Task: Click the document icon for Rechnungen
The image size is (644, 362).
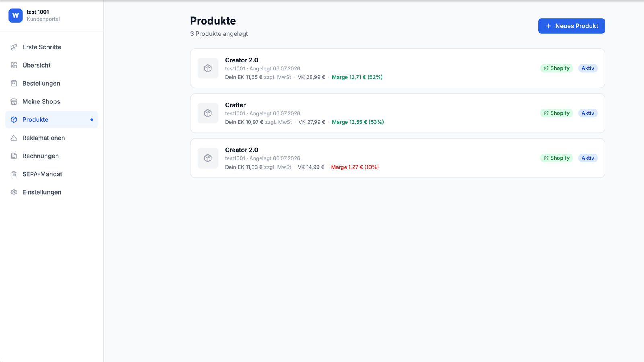Action: (x=14, y=156)
